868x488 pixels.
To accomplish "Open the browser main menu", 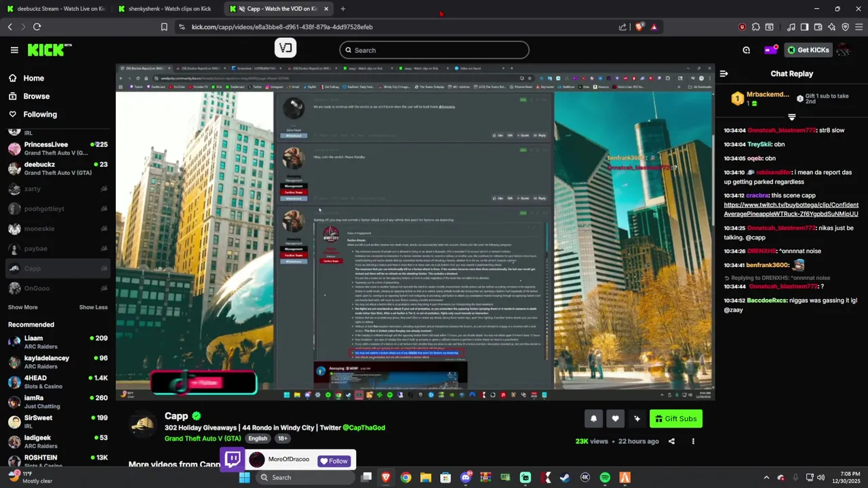I will point(859,27).
